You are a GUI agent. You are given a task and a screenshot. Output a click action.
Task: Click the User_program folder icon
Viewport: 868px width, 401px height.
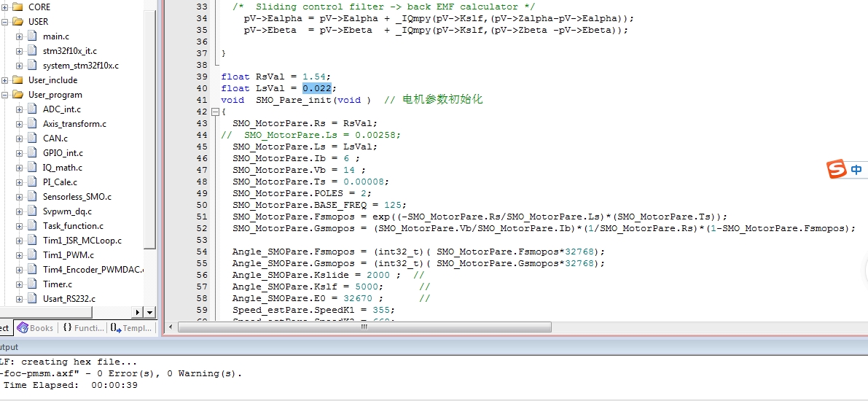tap(17, 95)
